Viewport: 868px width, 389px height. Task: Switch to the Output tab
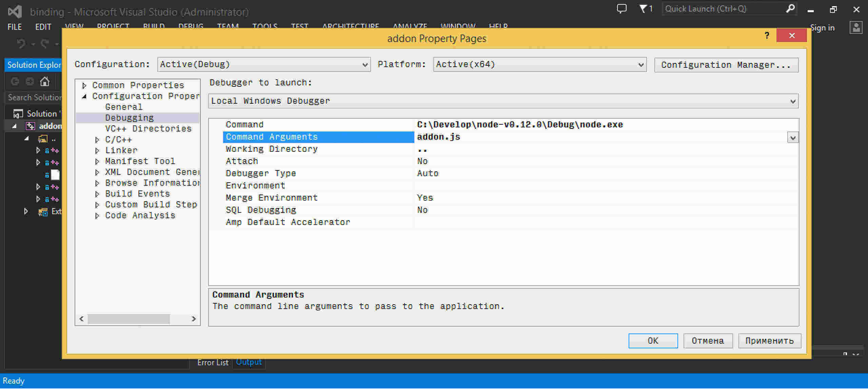coord(249,362)
